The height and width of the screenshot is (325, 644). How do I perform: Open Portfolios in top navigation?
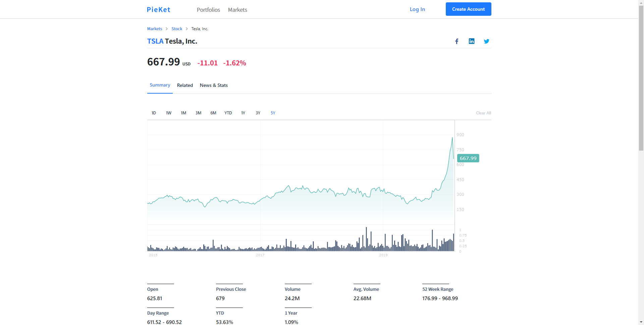point(208,10)
